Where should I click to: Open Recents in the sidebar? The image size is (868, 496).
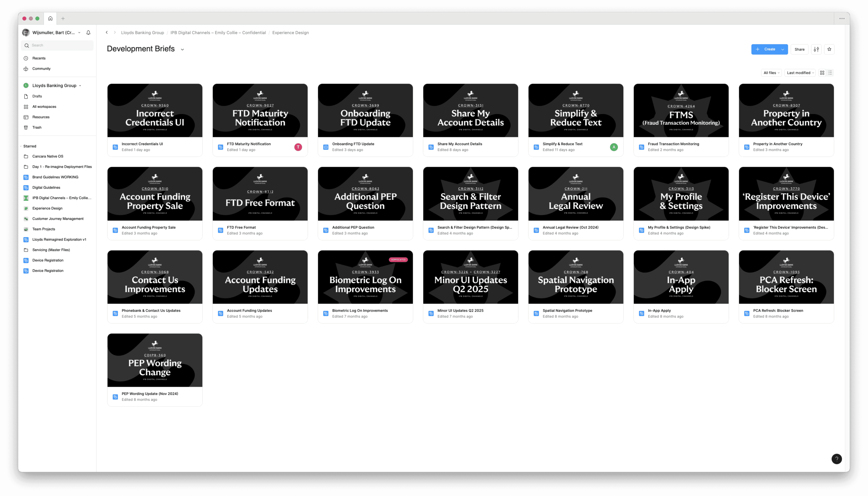coord(39,58)
